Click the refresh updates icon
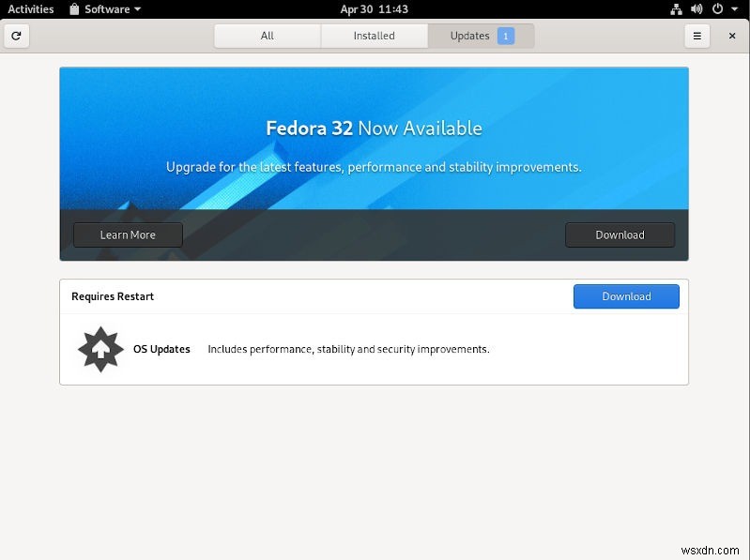 point(16,36)
